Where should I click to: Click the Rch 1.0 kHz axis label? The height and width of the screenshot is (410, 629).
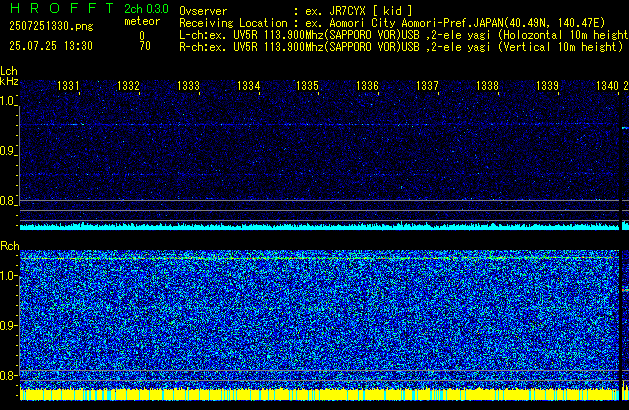click(8, 276)
